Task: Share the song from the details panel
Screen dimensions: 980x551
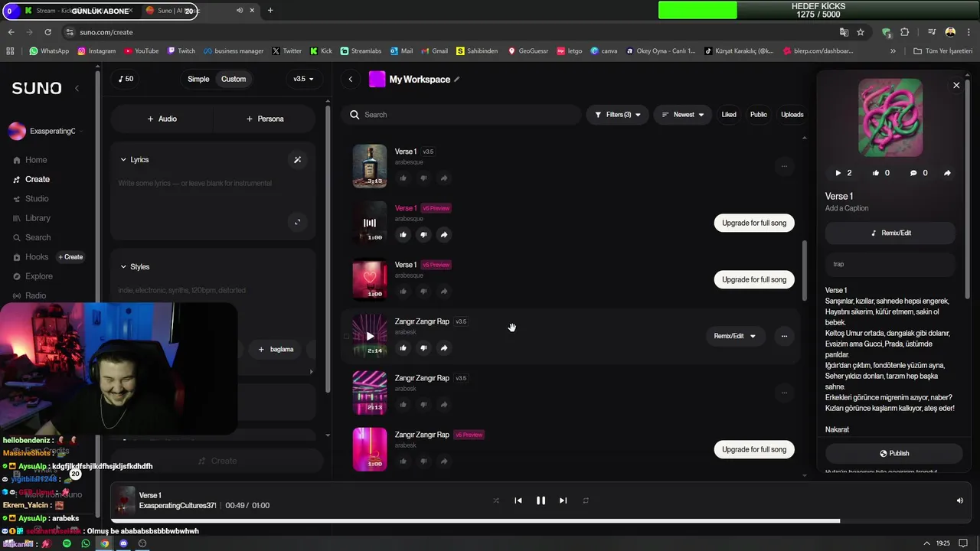Action: [947, 173]
